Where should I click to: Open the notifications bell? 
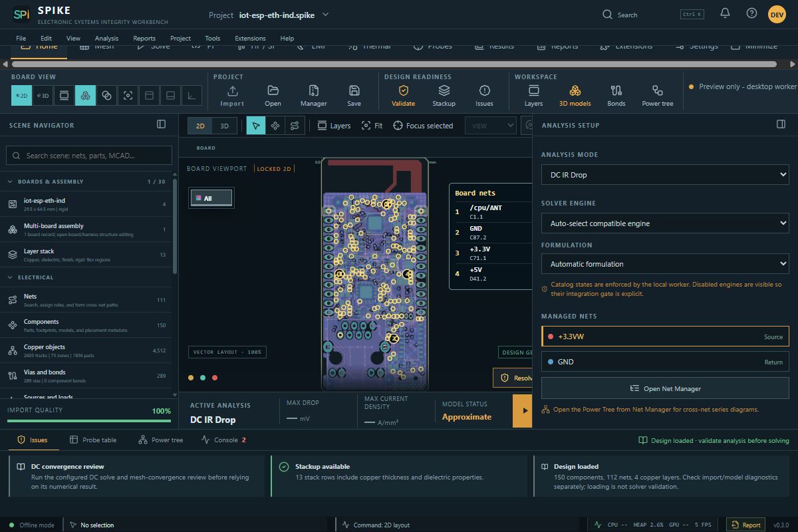[726, 14]
